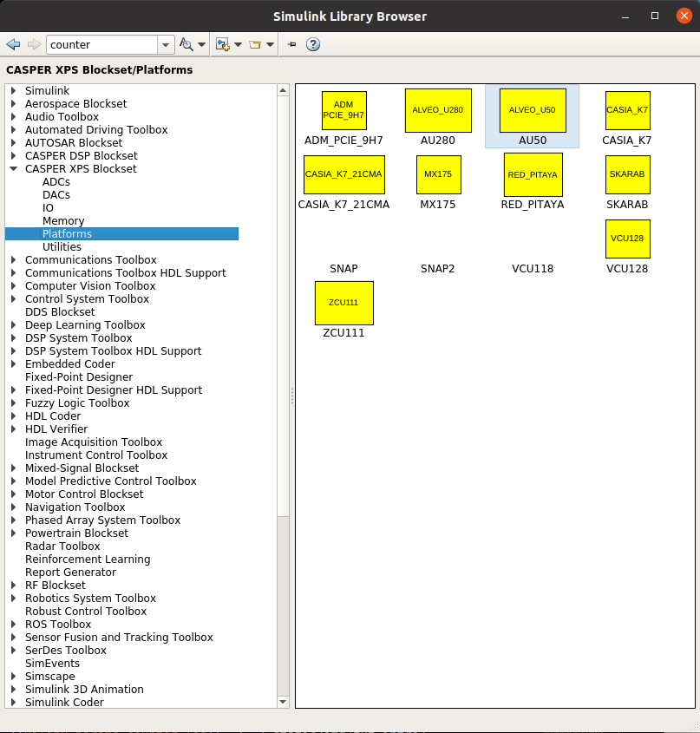
Task: Open the new model dropdown arrow
Action: (238, 45)
